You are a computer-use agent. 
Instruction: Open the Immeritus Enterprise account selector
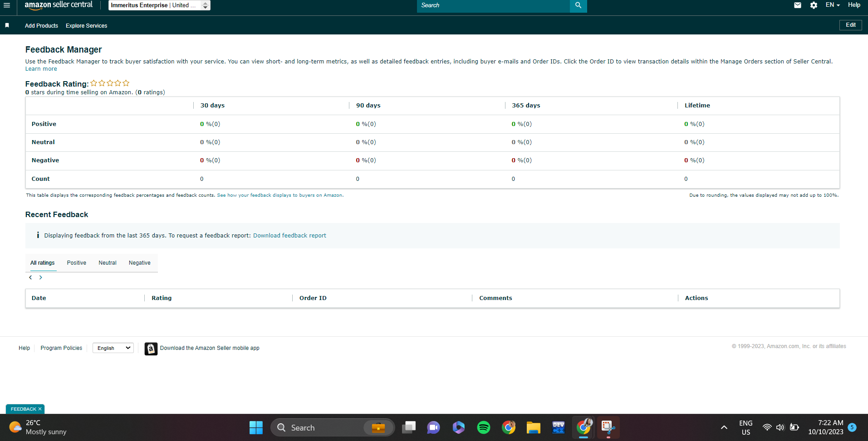pyautogui.click(x=159, y=5)
